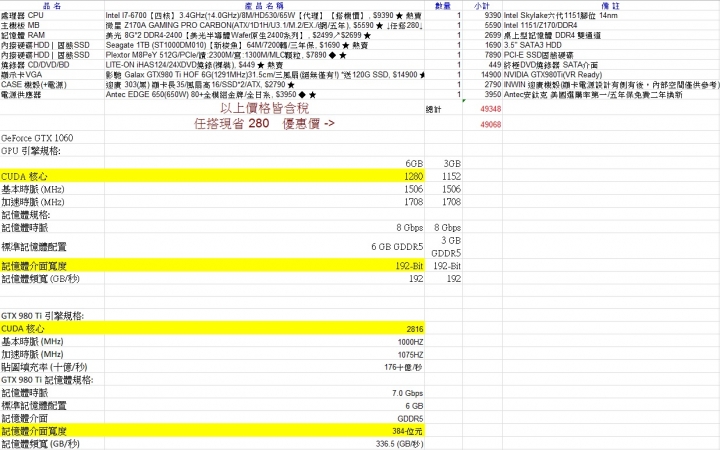The height and width of the screenshot is (450, 720).
Task: Select the 3.5" SATA3 HDD note
Action: 611,45
